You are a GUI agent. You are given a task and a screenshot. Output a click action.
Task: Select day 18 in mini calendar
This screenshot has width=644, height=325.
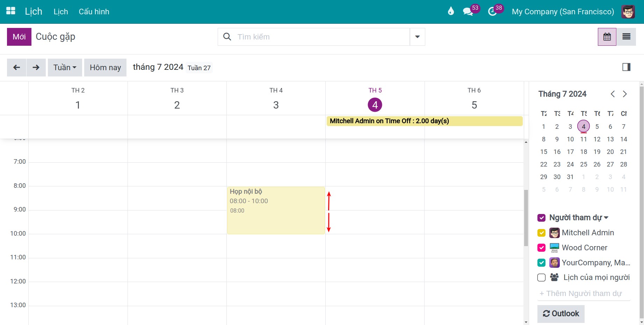(x=584, y=152)
